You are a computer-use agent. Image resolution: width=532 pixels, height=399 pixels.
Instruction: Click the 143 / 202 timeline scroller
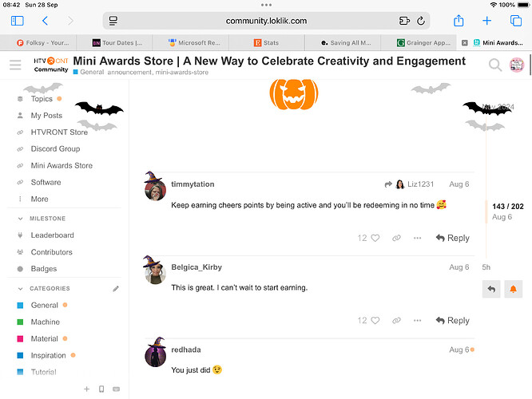507,211
